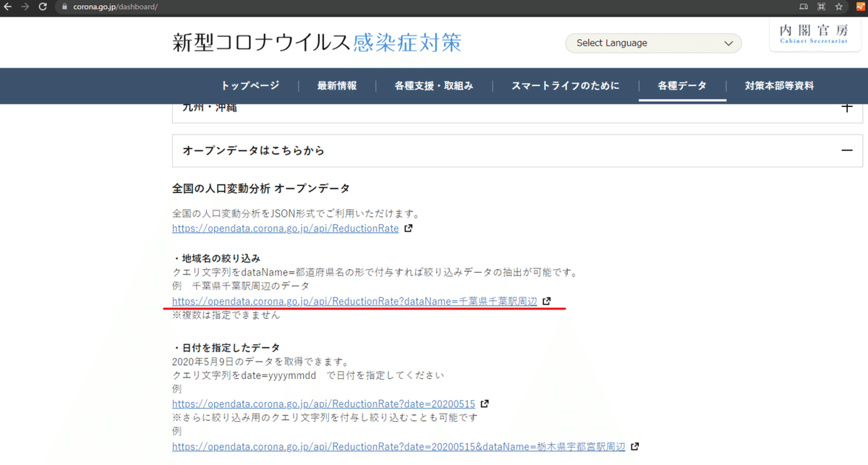Click text 全国の人口変動分析をJSON形式でご利用いただけます。
Viewport: 868px width, 465px height.
pyautogui.click(x=297, y=214)
